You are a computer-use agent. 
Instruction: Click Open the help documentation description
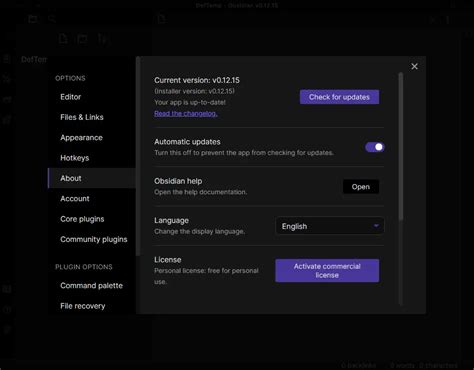pyautogui.click(x=200, y=192)
